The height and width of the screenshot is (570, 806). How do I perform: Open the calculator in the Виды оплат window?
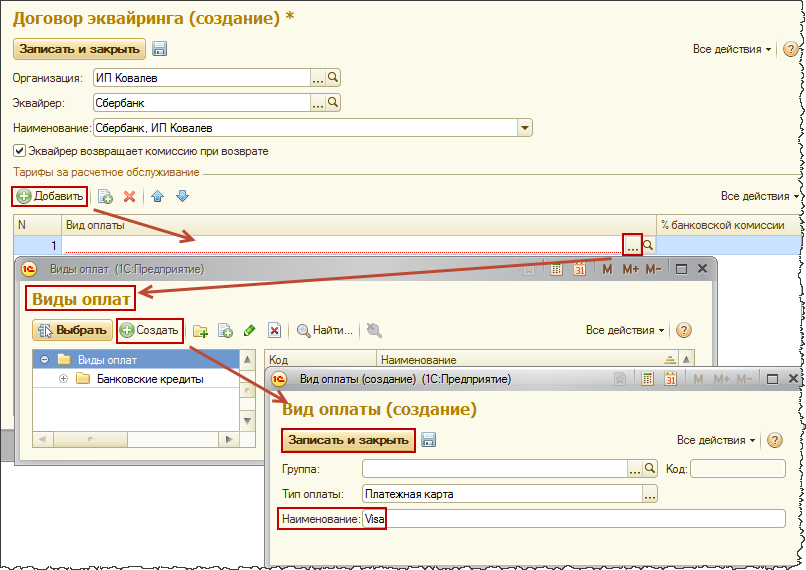click(556, 269)
